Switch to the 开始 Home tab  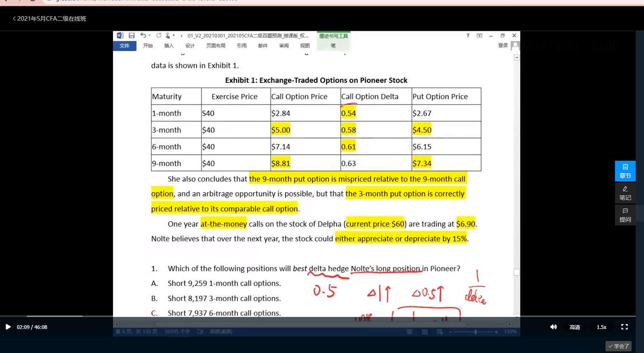click(148, 46)
